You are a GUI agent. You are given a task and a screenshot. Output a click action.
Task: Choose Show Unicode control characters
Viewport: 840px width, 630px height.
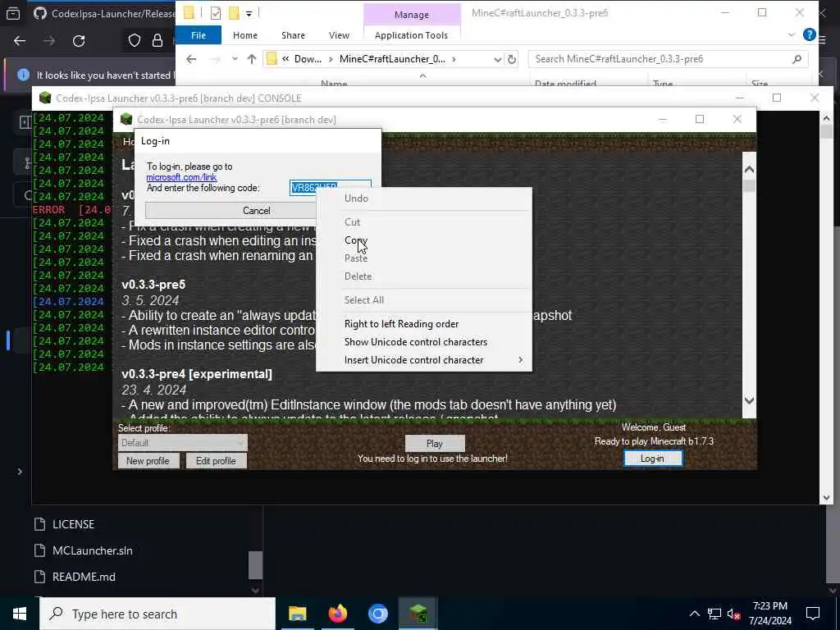[416, 342]
